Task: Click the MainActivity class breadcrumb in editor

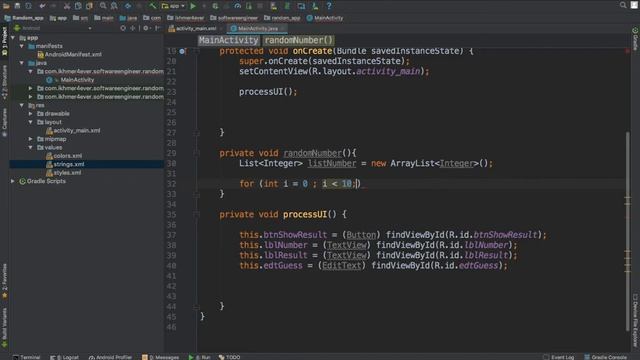Action: tap(229, 40)
